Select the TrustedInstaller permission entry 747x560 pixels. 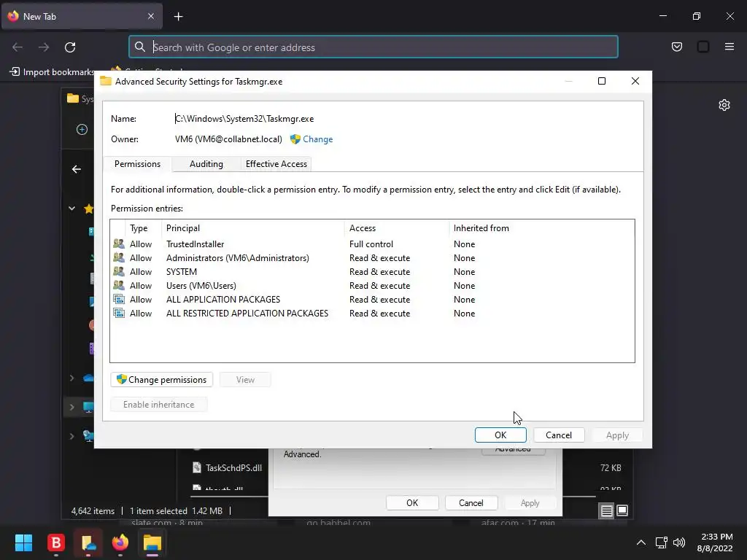click(371, 244)
